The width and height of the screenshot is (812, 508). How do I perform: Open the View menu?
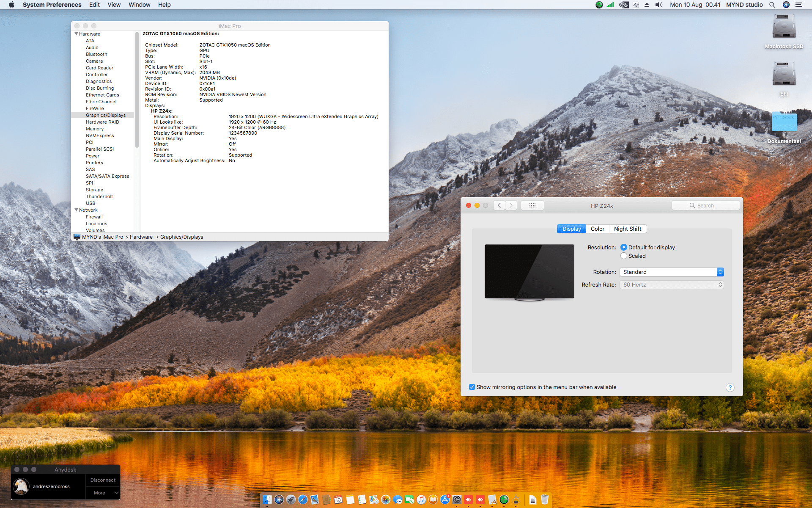pyautogui.click(x=114, y=5)
